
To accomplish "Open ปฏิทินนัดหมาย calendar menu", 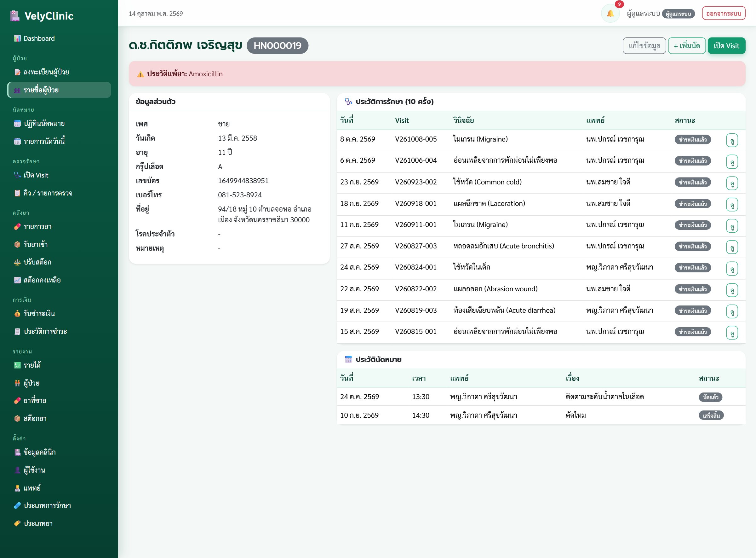I will (59, 123).
